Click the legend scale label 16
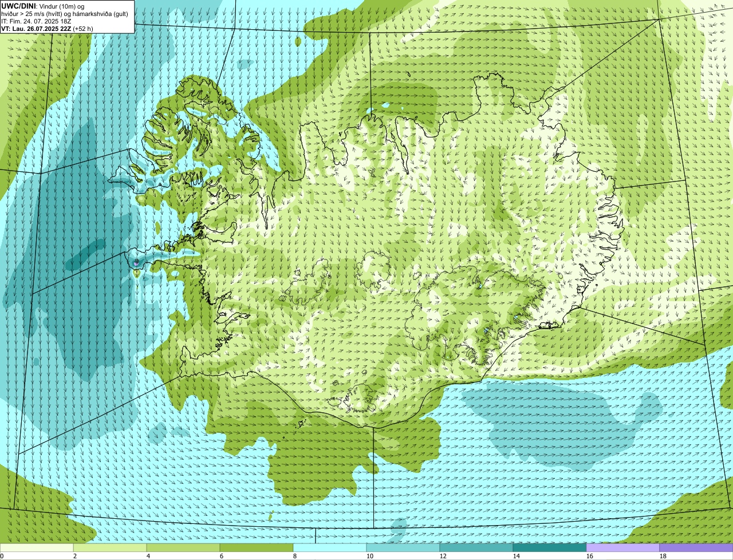The width and height of the screenshot is (733, 560). pos(590,556)
